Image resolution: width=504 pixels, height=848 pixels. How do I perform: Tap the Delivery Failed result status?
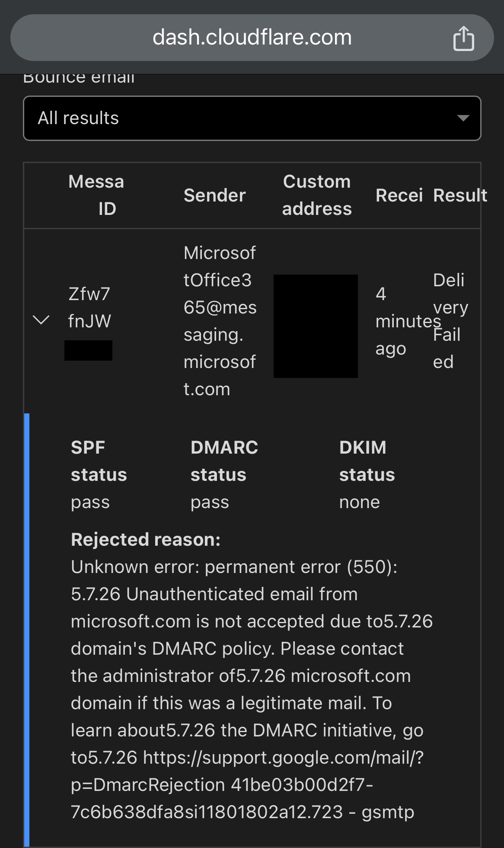[450, 320]
